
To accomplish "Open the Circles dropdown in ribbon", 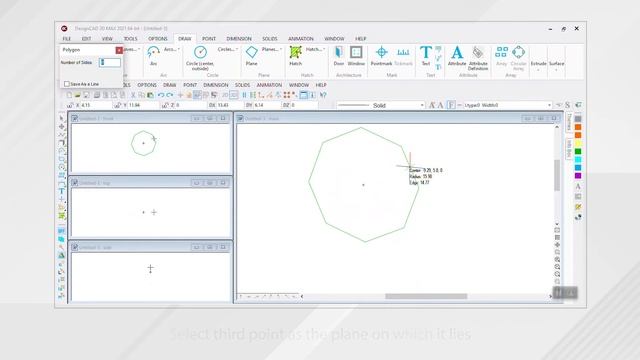I will click(228, 49).
